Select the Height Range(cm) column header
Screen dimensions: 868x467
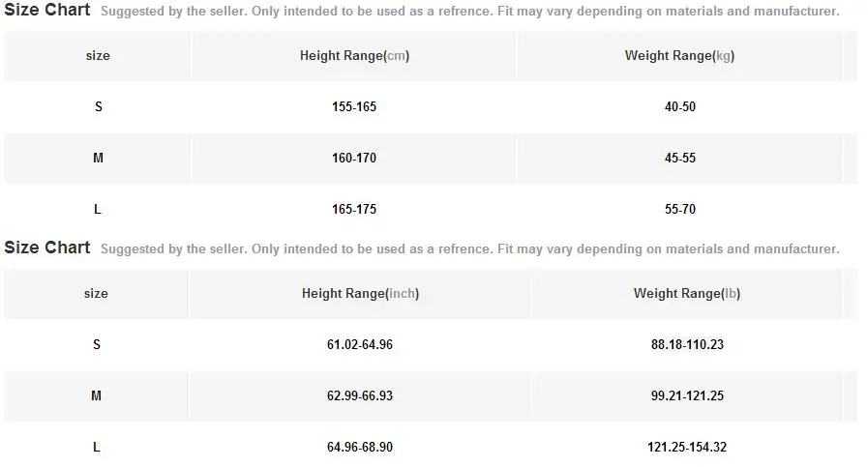click(354, 55)
